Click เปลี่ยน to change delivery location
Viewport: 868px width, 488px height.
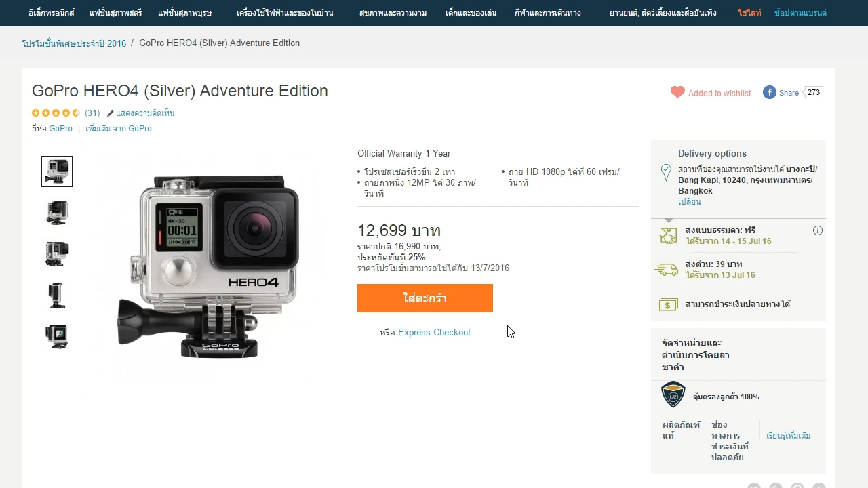coord(690,202)
